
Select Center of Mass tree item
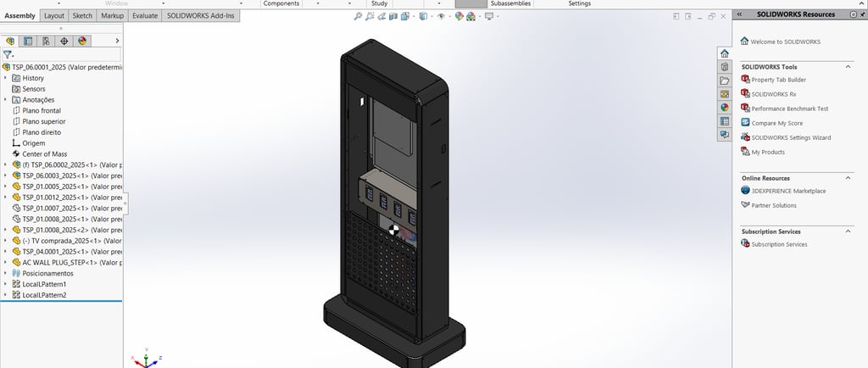(x=44, y=153)
